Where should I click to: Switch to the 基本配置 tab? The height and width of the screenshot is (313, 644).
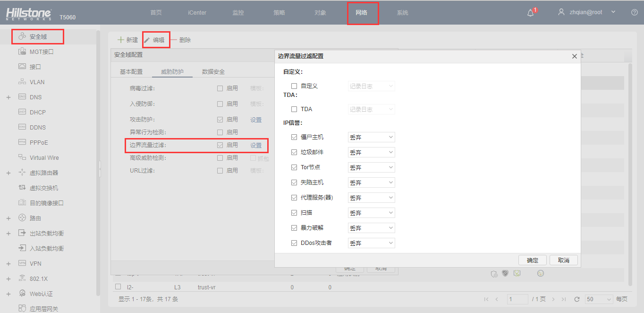click(x=131, y=72)
